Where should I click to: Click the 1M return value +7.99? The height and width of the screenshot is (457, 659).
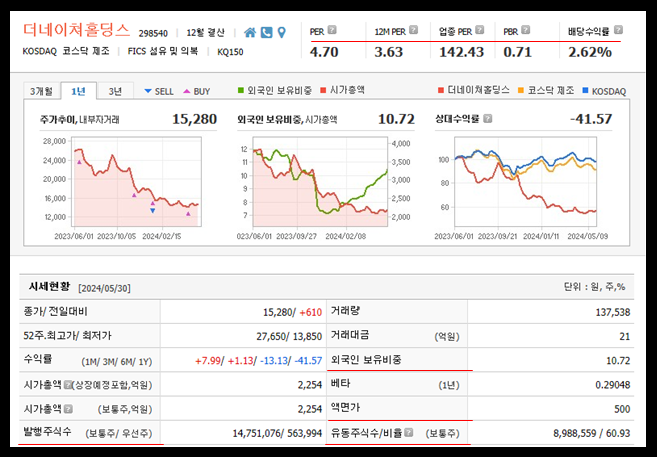pyautogui.click(x=208, y=361)
